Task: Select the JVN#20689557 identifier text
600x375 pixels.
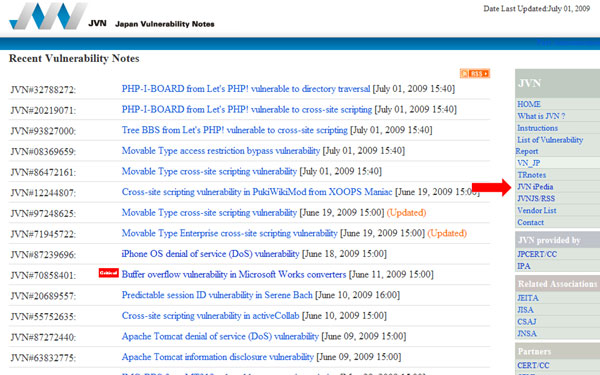Action: tap(43, 297)
